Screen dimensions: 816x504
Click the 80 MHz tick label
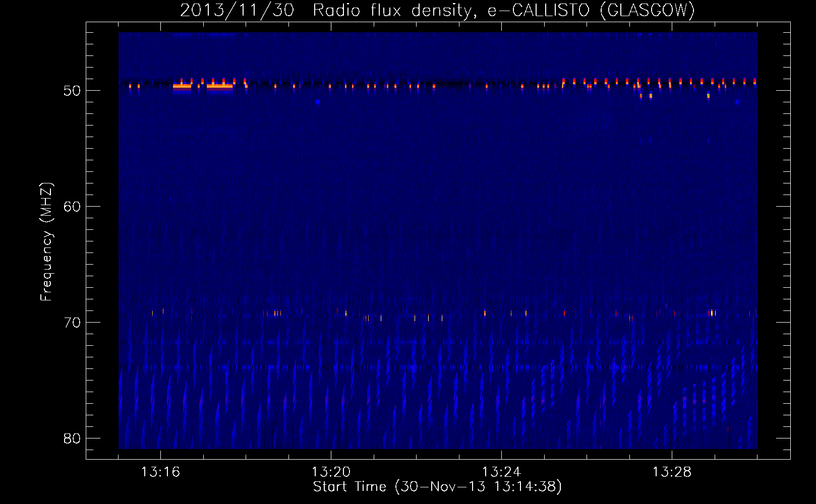72,438
